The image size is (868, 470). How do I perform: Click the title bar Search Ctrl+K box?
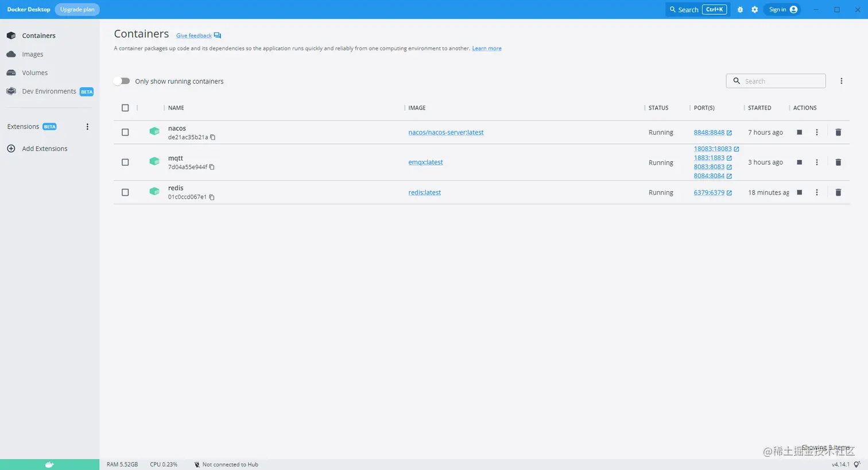[698, 10]
